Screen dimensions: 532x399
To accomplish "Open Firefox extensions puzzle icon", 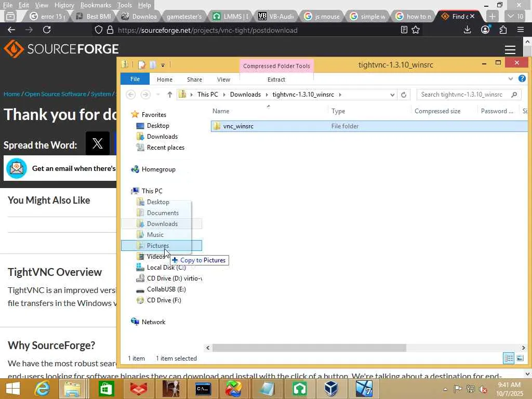I will coord(503,30).
